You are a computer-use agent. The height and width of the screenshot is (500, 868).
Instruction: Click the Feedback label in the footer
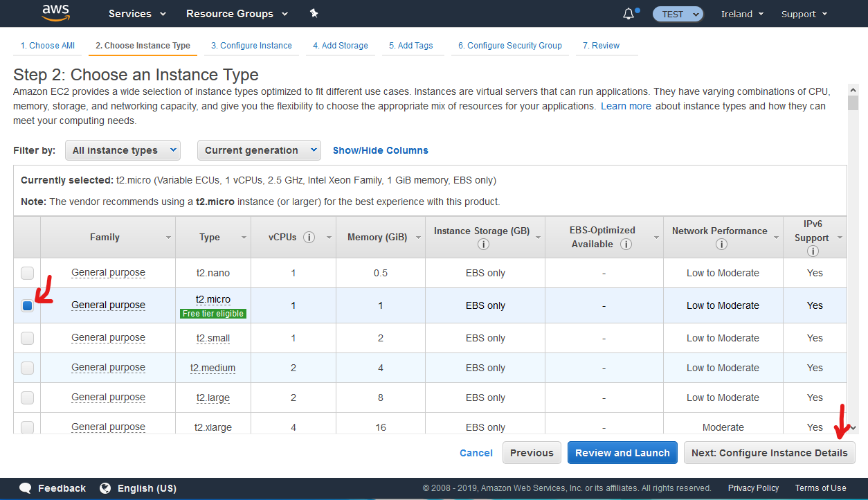(x=62, y=488)
